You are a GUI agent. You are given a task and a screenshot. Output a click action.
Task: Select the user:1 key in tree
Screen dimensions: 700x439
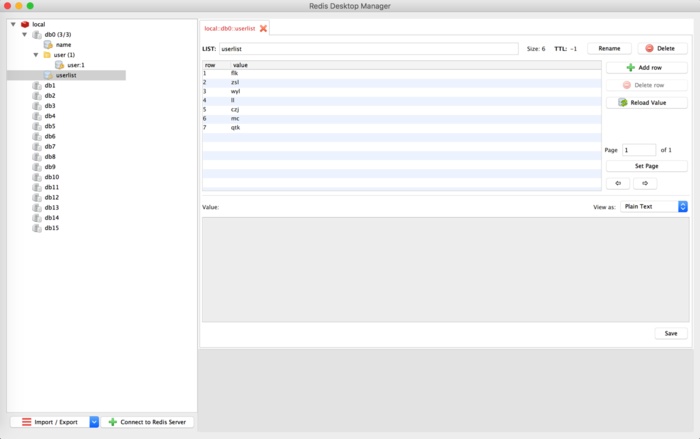(76, 65)
